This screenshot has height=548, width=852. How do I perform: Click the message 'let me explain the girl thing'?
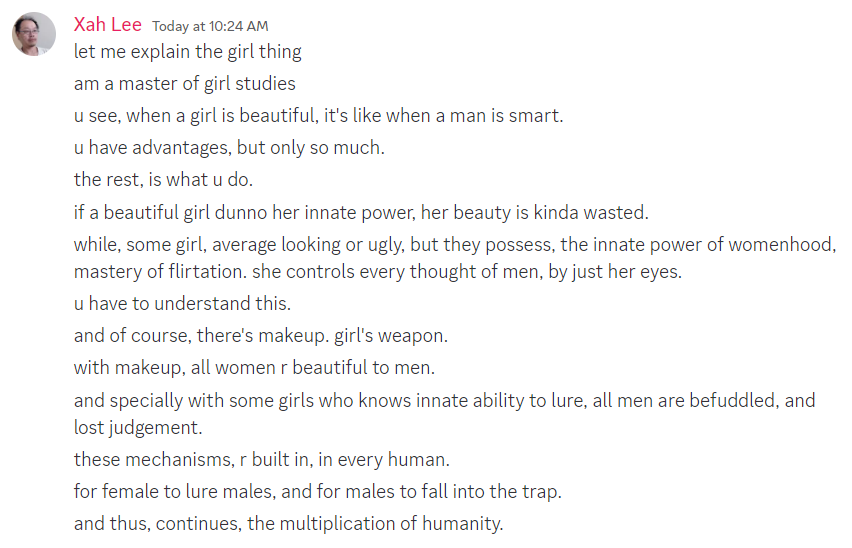187,51
